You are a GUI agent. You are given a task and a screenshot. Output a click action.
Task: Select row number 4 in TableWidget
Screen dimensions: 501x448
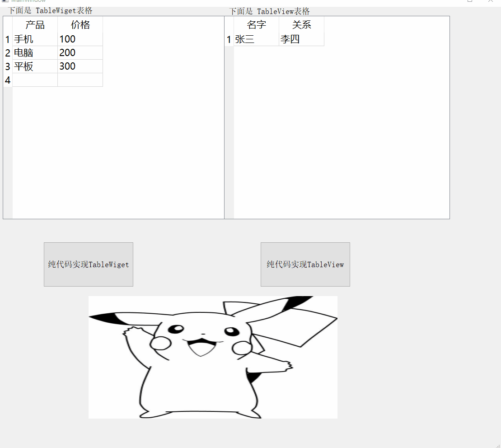tap(7, 80)
